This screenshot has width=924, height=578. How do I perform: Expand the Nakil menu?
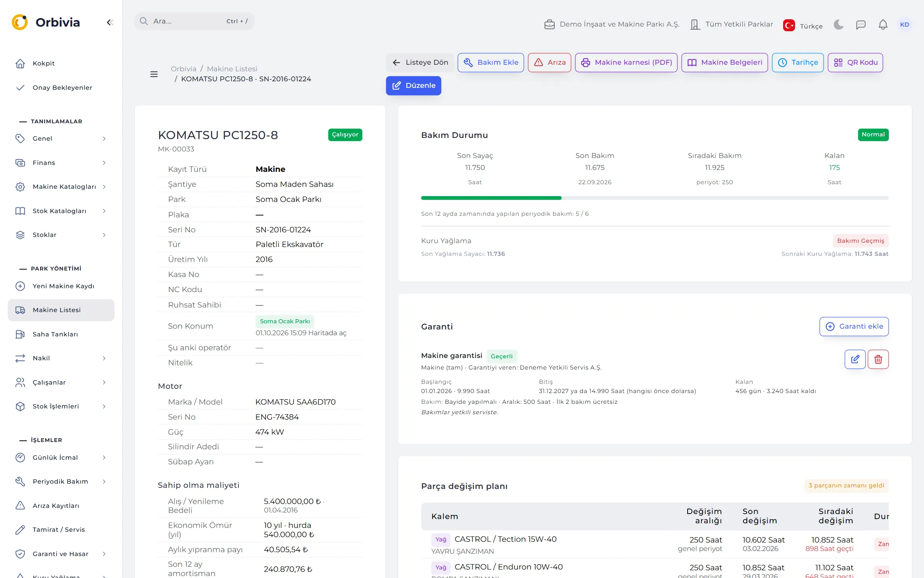point(61,358)
